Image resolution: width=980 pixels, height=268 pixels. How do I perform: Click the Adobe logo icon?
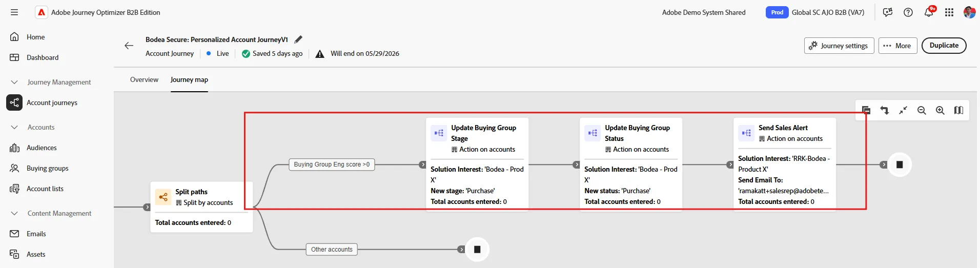[x=42, y=12]
